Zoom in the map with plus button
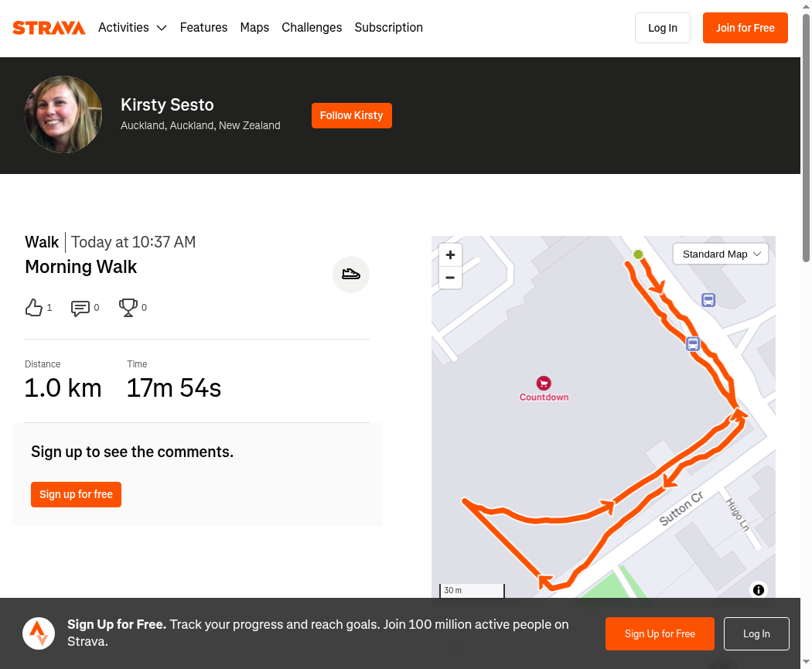Viewport: 812px width, 669px height. tap(450, 255)
